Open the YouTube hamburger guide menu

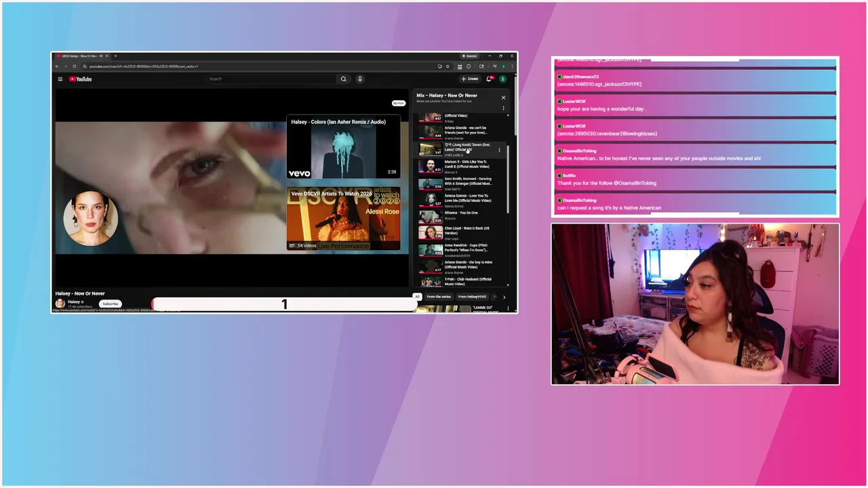coord(60,79)
